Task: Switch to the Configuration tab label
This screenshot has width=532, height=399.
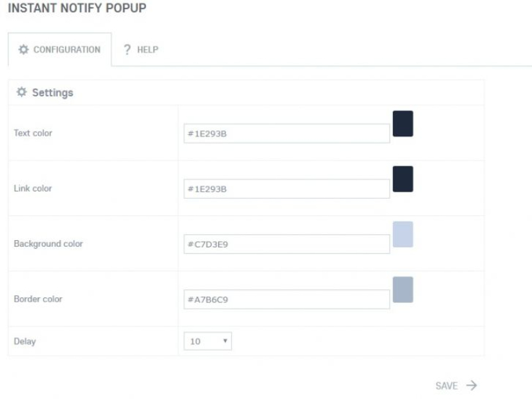Action: [x=66, y=50]
